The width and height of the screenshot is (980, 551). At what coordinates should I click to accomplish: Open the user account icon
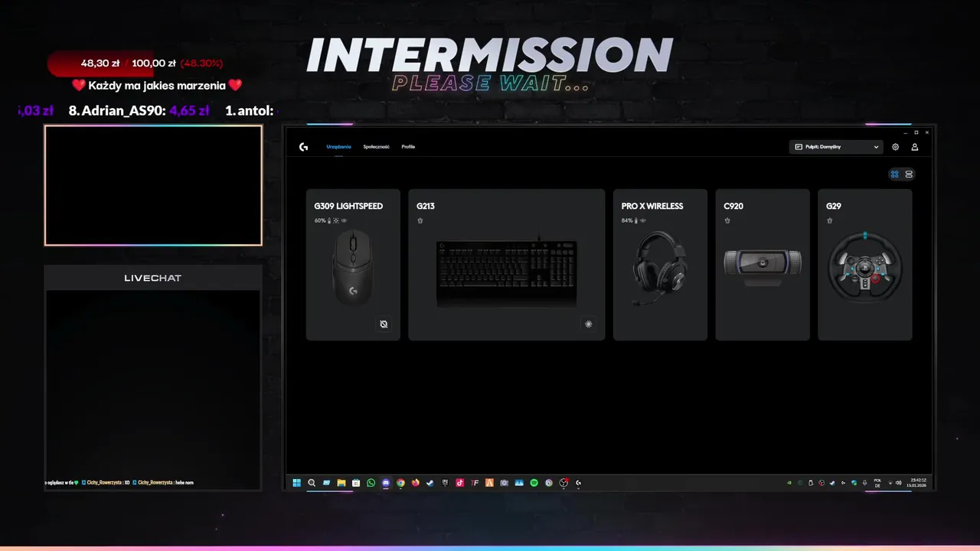click(914, 147)
